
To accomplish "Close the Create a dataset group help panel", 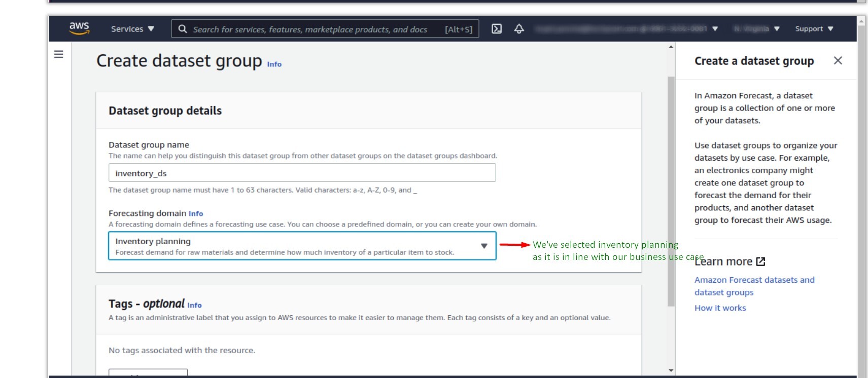I will pos(838,61).
